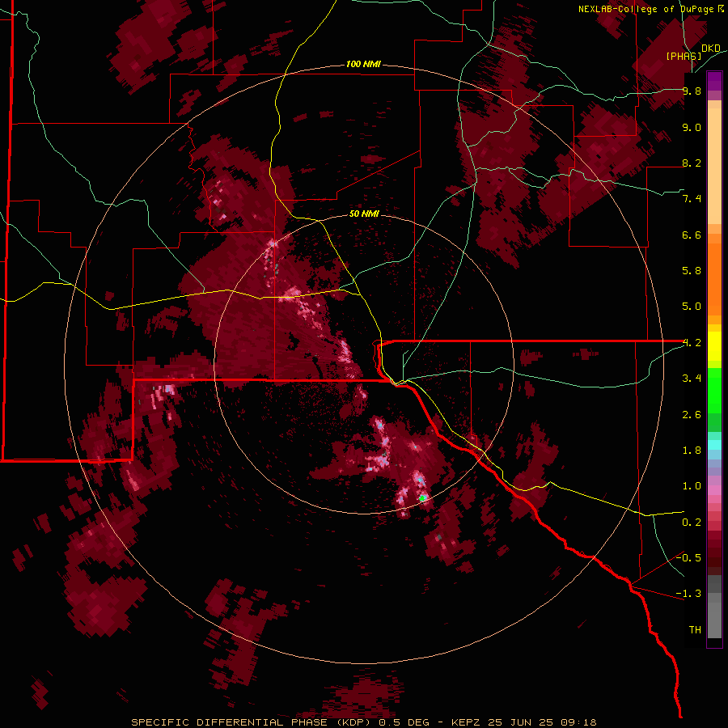728x728 pixels.
Task: Click the KDP product caption at the bottom
Action: (363, 722)
